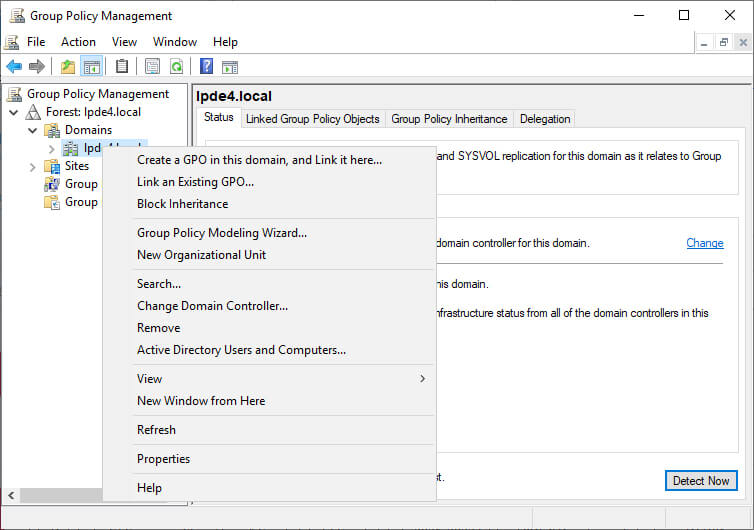Select Remove in the context menu

270,328
